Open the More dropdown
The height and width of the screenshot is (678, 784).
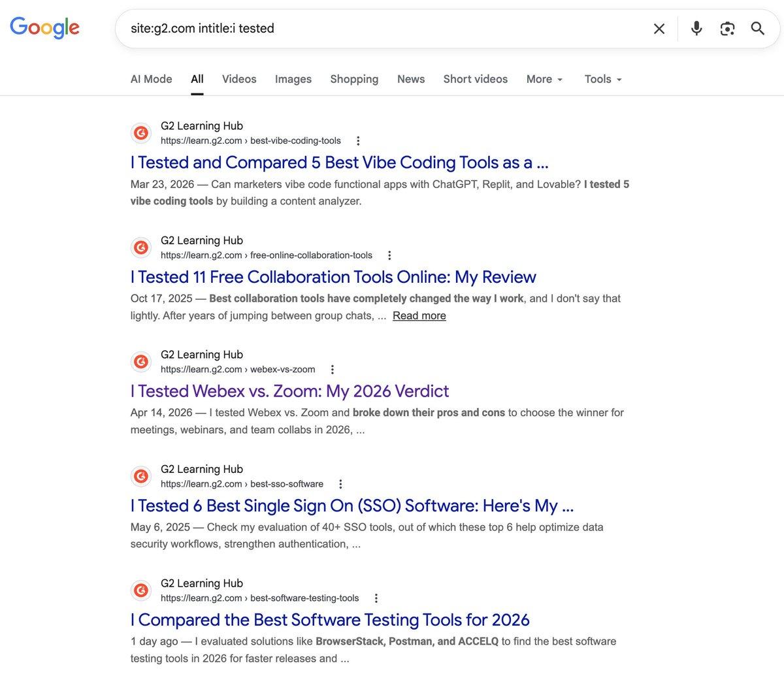click(543, 78)
